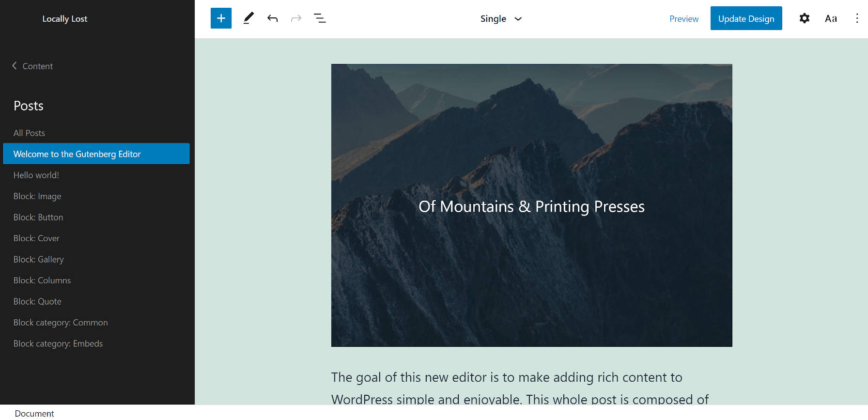Click the Preview link
The width and height of the screenshot is (868, 420).
coord(684,18)
